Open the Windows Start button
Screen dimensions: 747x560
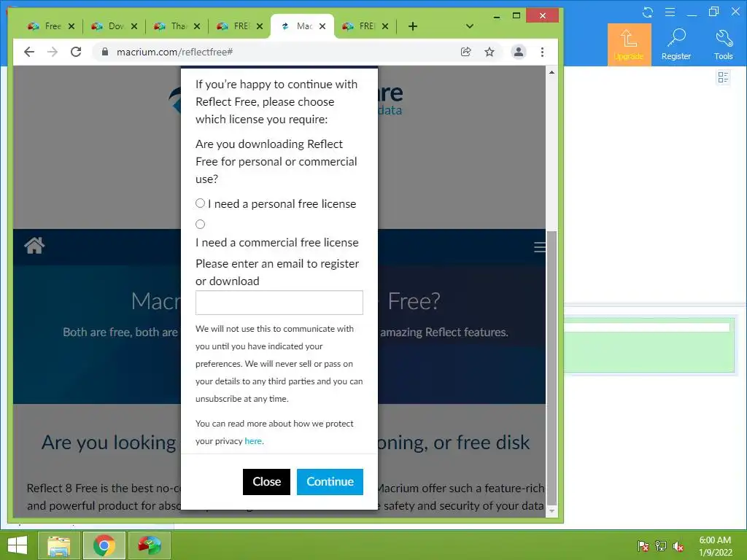[x=18, y=545]
